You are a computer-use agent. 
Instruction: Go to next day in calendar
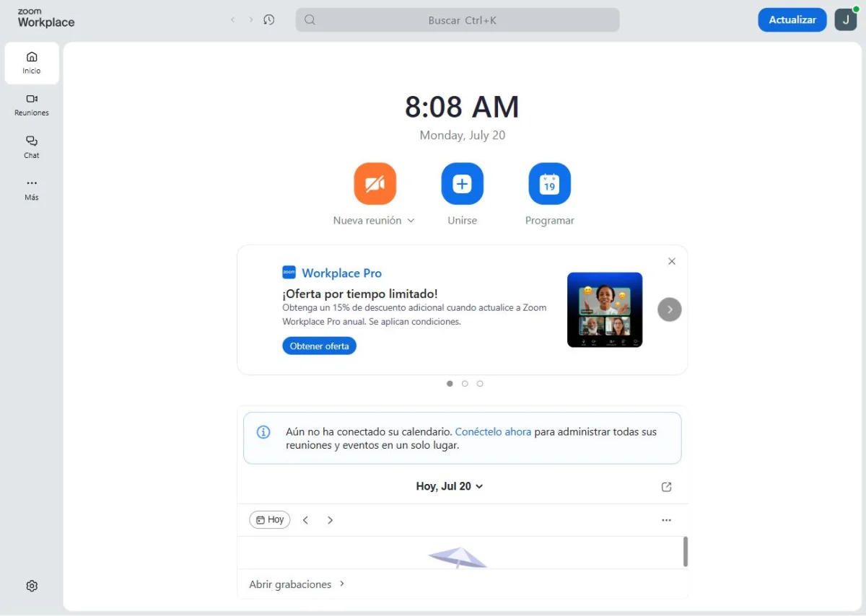click(330, 520)
